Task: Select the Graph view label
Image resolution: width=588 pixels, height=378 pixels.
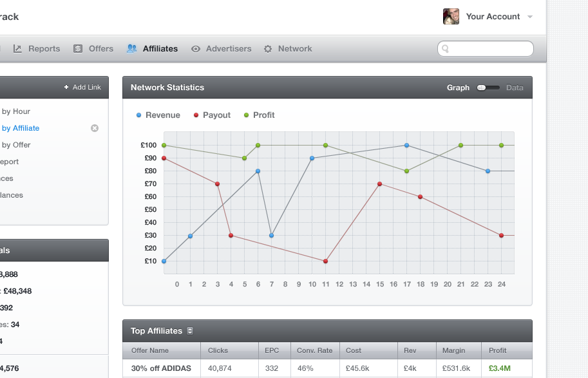Action: tap(458, 88)
